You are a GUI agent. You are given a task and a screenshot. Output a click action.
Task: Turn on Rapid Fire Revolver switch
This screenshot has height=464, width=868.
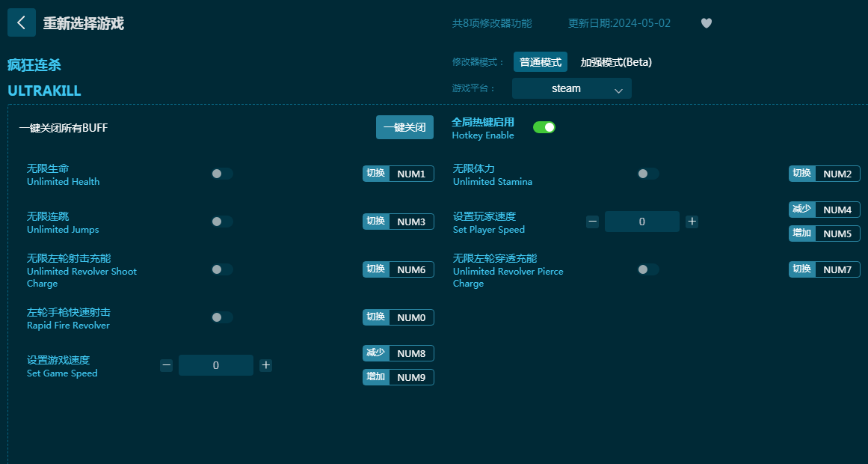(x=222, y=317)
